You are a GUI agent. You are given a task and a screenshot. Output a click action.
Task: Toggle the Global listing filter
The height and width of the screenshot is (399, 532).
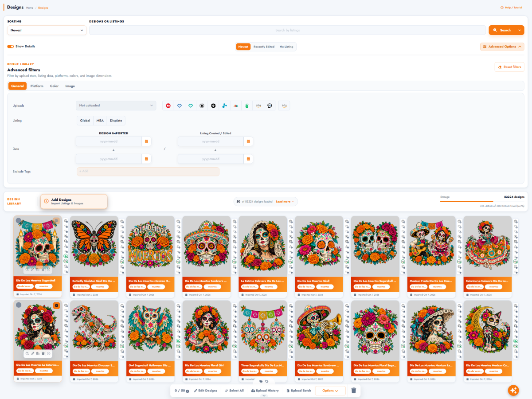(x=85, y=121)
